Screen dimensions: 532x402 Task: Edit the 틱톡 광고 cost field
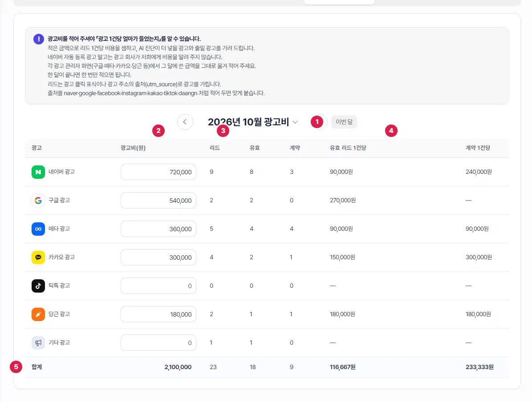click(x=158, y=286)
